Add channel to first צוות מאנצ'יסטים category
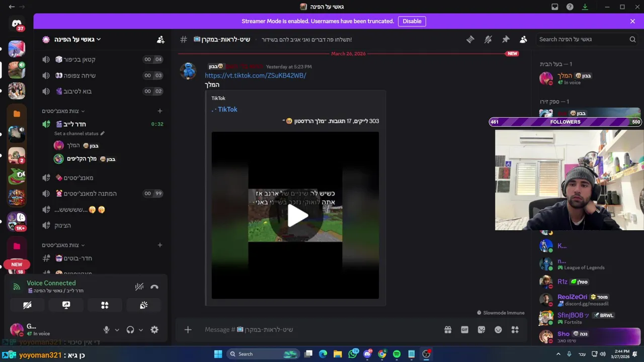The image size is (644, 362). tap(159, 111)
